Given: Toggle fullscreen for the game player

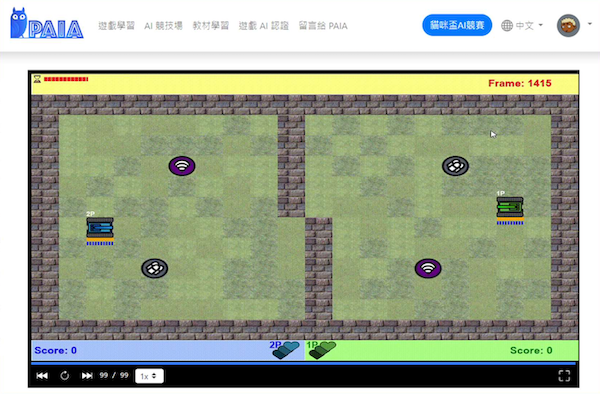Looking at the screenshot, I should tap(564, 376).
